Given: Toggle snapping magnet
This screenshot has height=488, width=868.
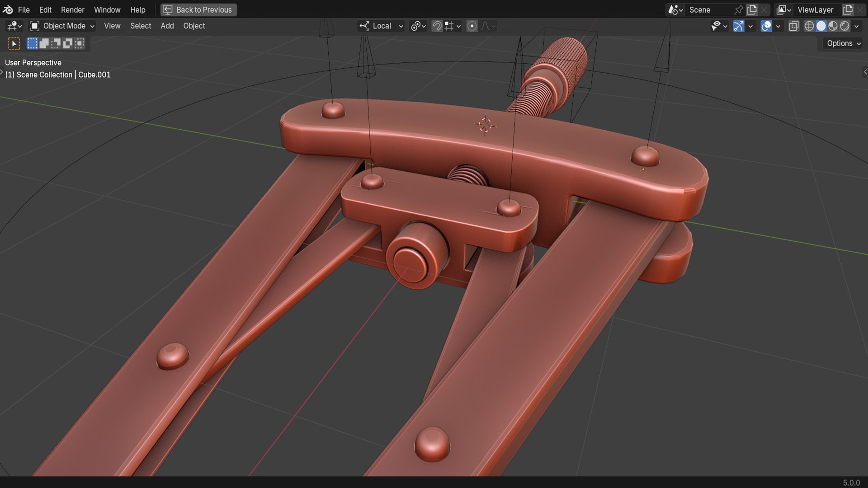Looking at the screenshot, I should pyautogui.click(x=437, y=26).
